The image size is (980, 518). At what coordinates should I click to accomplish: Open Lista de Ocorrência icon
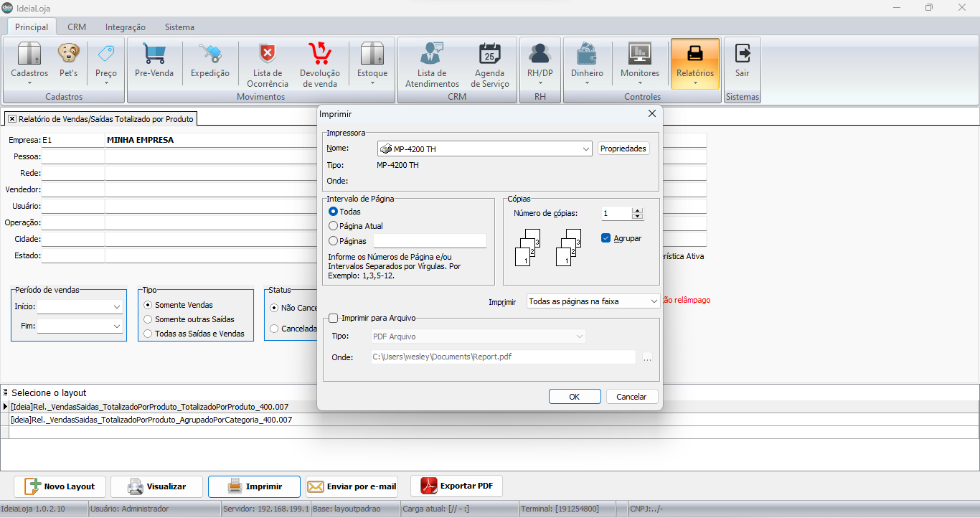tap(268, 55)
